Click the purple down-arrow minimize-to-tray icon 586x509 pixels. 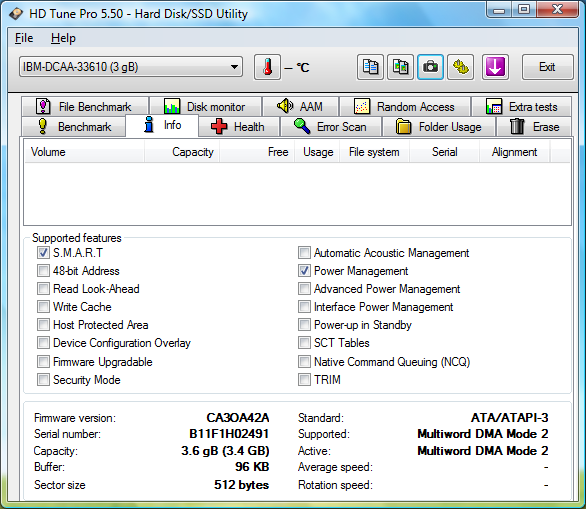pos(495,67)
